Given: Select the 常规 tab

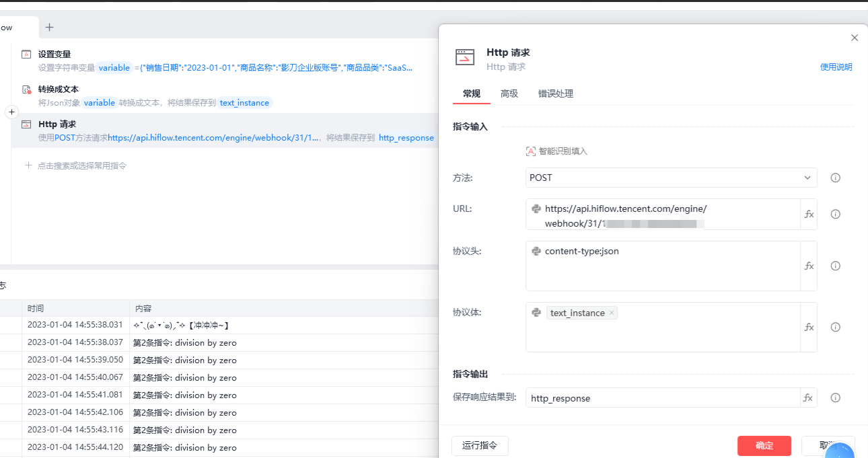Looking at the screenshot, I should (x=472, y=93).
